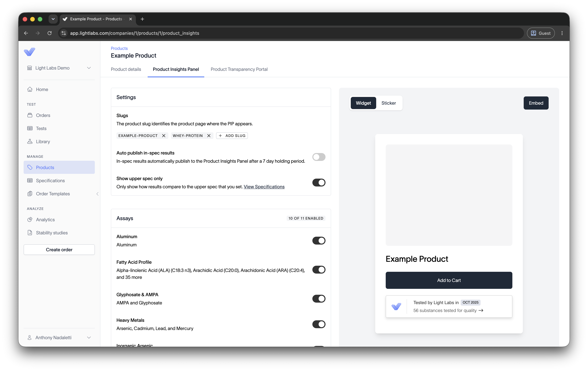Reload the page with the refresh icon
Image resolution: width=588 pixels, height=371 pixels.
50,33
